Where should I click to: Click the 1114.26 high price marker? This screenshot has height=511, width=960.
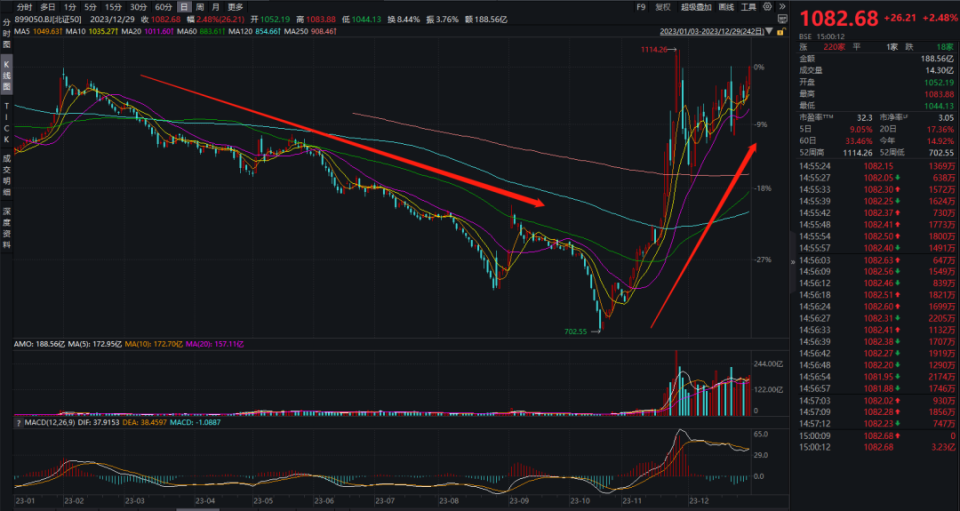pyautogui.click(x=654, y=50)
